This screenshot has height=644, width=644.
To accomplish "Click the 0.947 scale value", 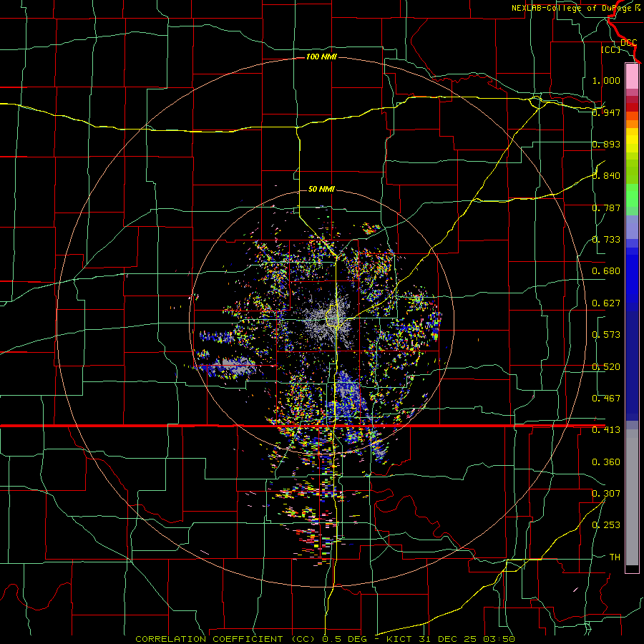I will 606,112.
